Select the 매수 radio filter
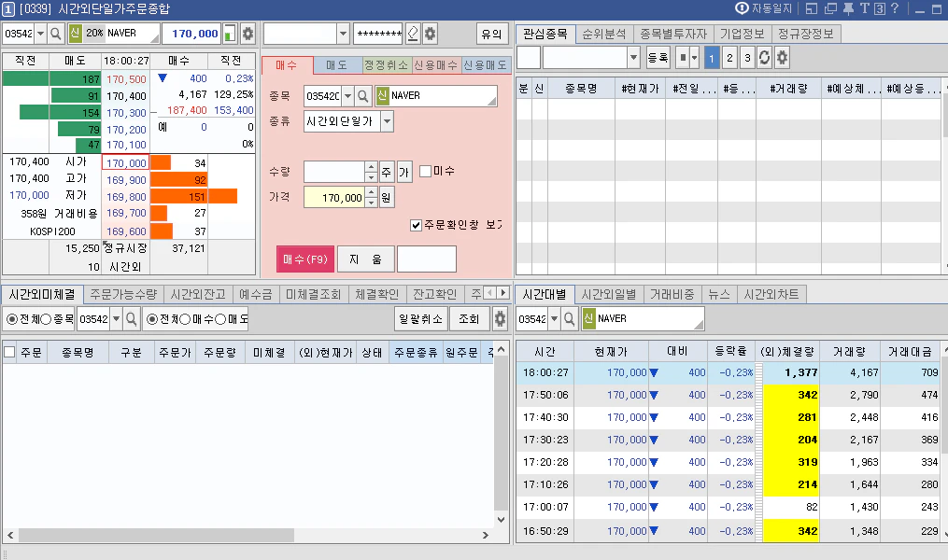The height and width of the screenshot is (560, 948). point(186,319)
